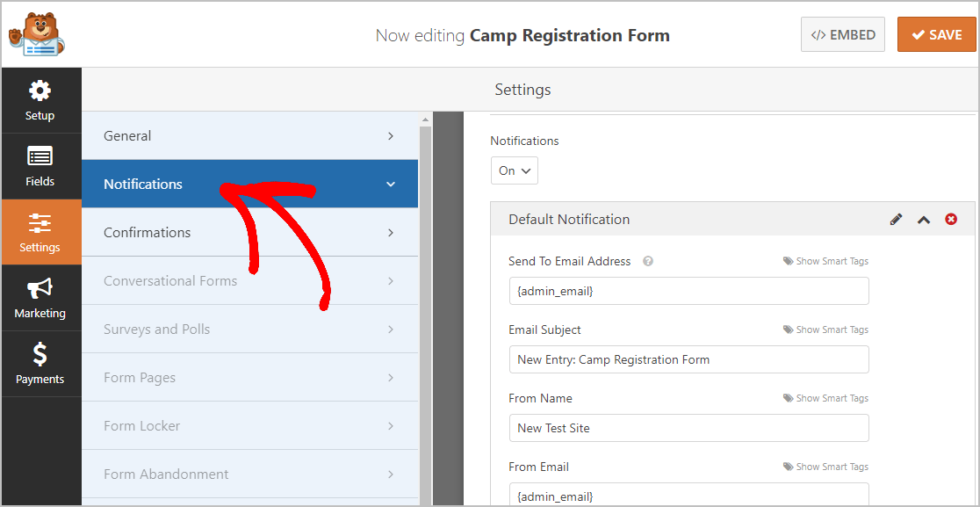The image size is (980, 507).
Task: Click the pencil edit icon on Default Notification
Action: pos(897,220)
